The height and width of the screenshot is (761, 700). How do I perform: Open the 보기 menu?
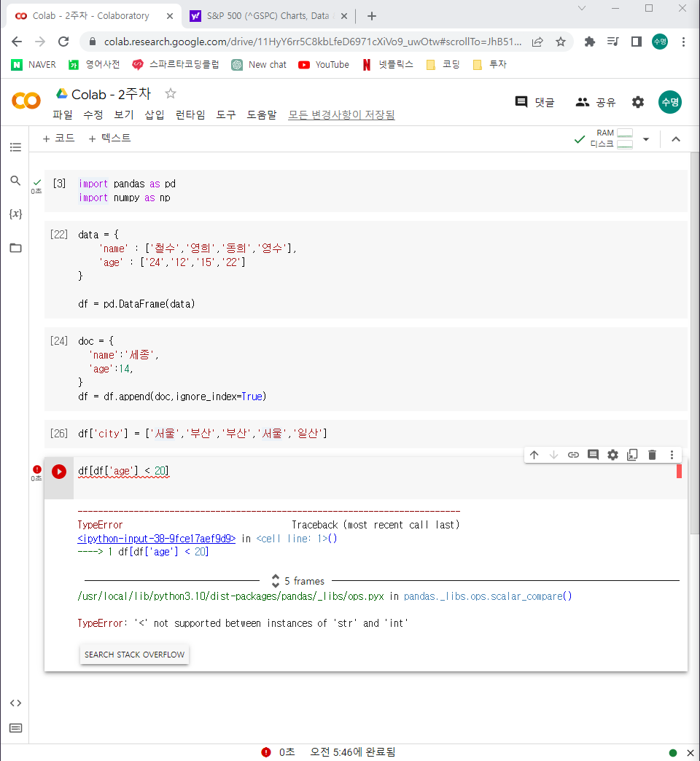[x=124, y=115]
